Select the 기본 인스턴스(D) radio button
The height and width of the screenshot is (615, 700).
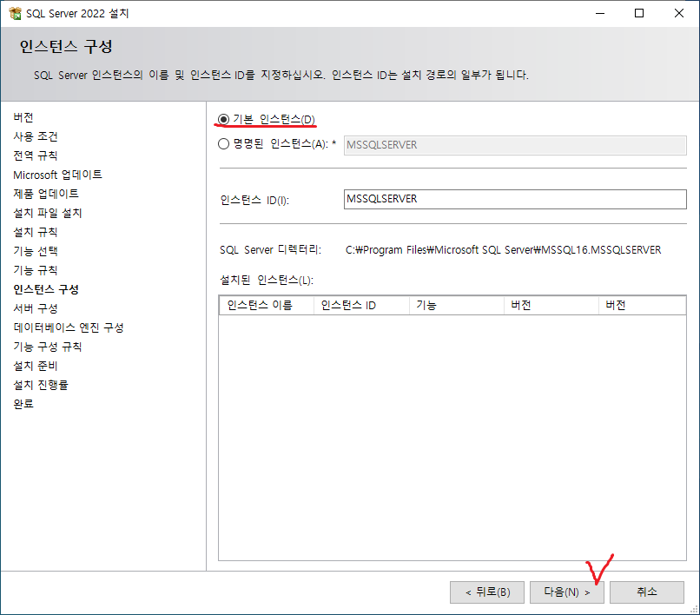(x=223, y=119)
